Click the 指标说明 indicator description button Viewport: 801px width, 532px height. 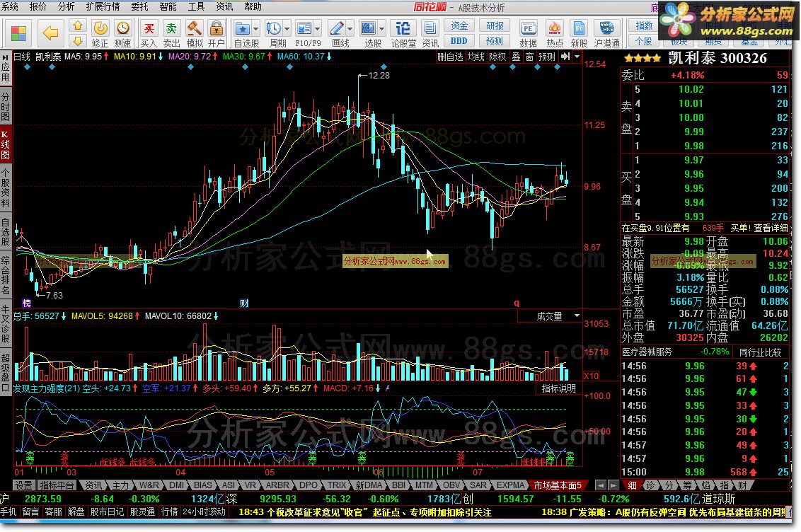pos(558,388)
